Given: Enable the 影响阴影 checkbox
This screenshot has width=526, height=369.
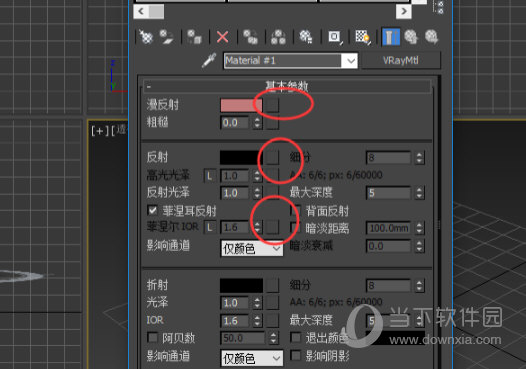Looking at the screenshot, I should pyautogui.click(x=296, y=355).
